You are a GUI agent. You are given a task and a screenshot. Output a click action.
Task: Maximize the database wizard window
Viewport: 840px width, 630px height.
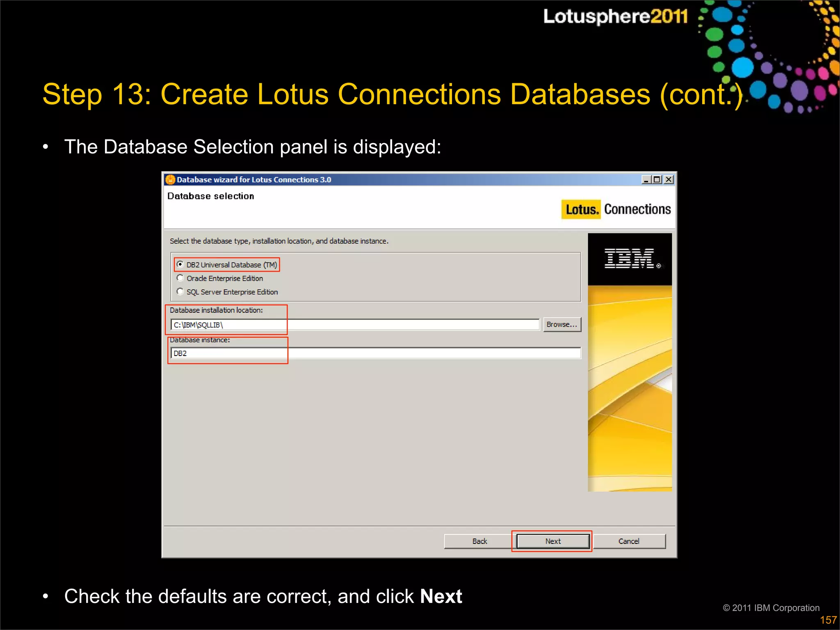click(657, 180)
